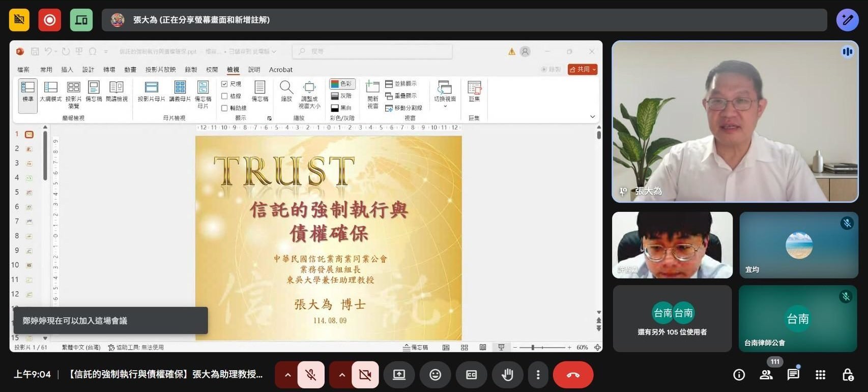Screen dimensions: 868x392
Task: Unmute the microphone
Action: tap(311, 375)
